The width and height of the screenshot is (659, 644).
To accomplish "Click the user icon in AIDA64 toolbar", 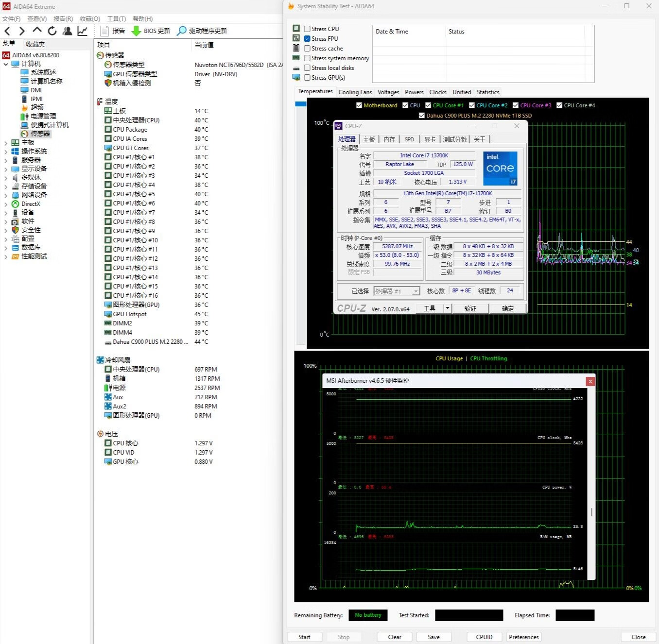I will coord(68,31).
